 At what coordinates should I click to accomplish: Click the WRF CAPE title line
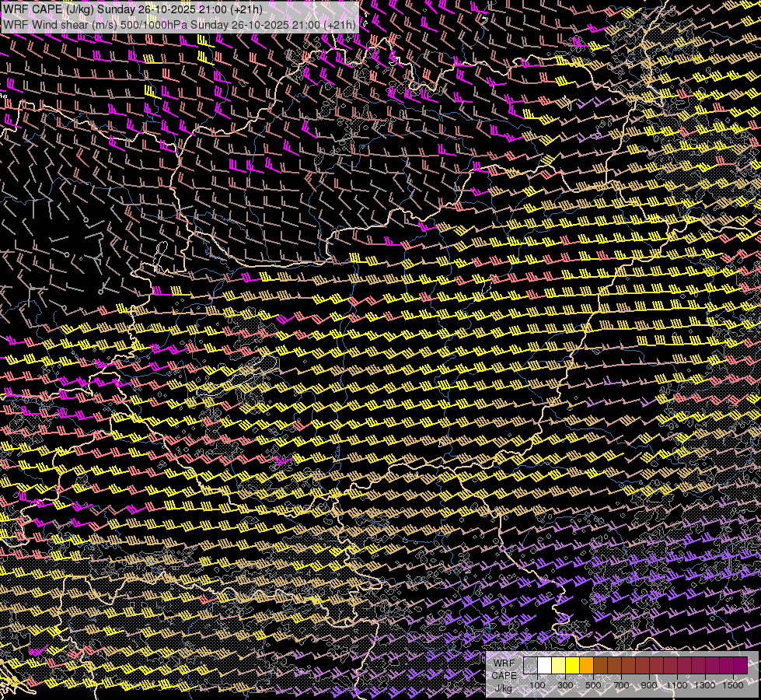pos(132,9)
